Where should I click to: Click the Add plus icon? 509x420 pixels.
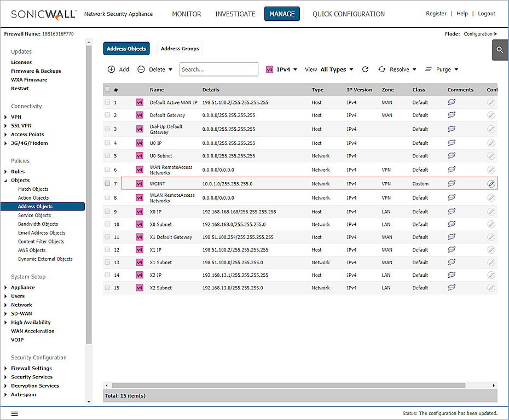tap(112, 69)
